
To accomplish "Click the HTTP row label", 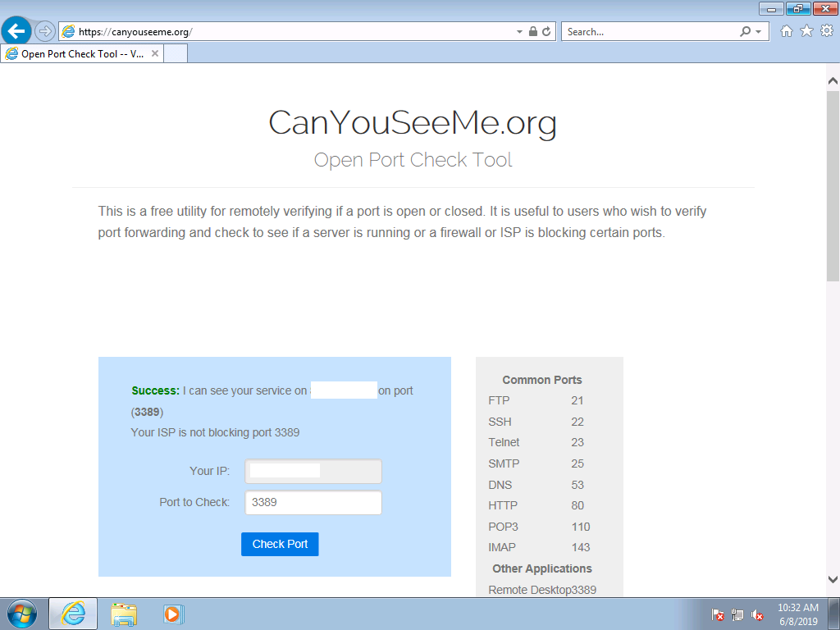I will tap(503, 505).
